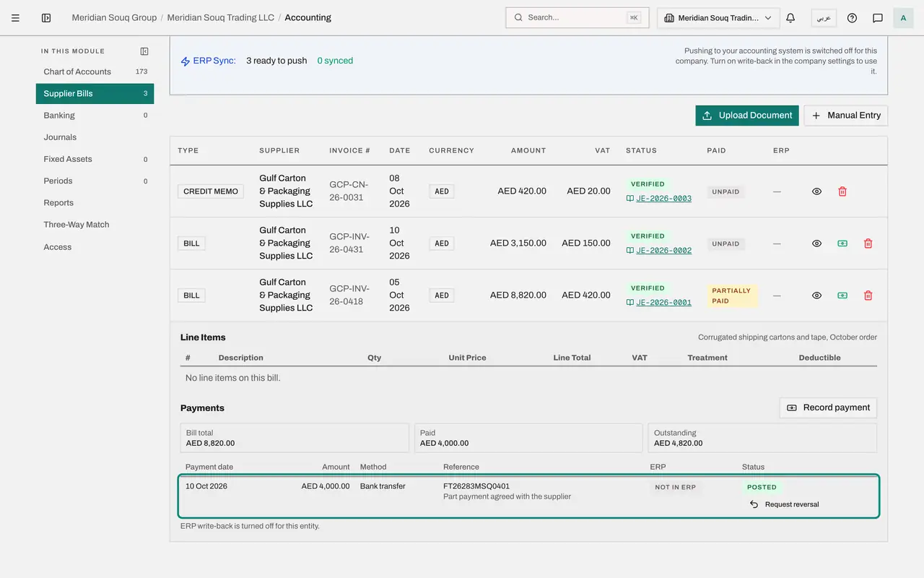
Task: View the credit memo GCP-CN-26-0031
Action: click(816, 191)
